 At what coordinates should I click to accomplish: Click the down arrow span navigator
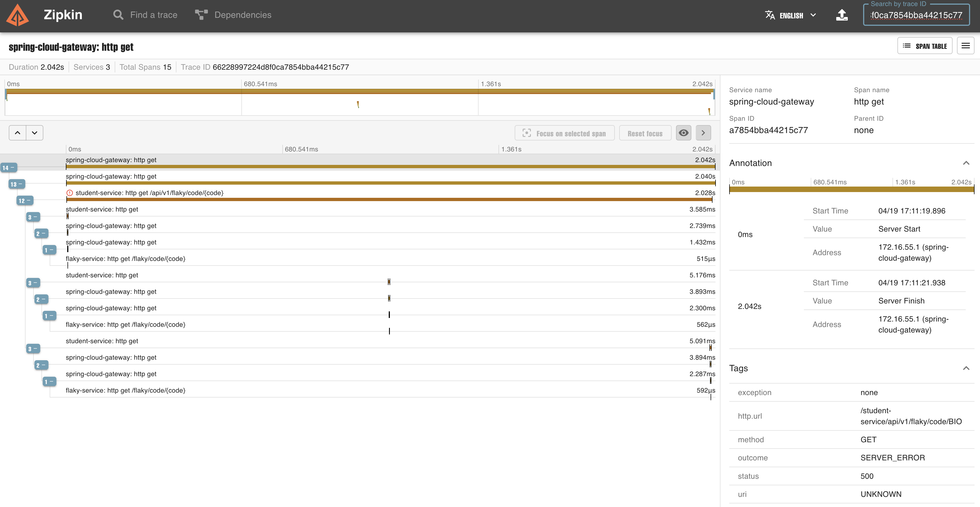point(35,133)
